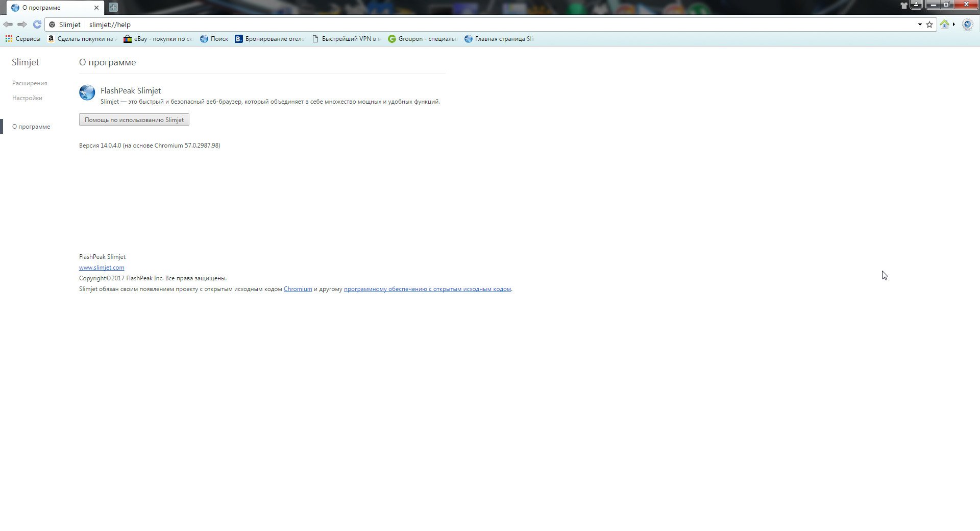Expand the arrow next to the home icon
This screenshot has width=980, height=531.
pos(953,25)
